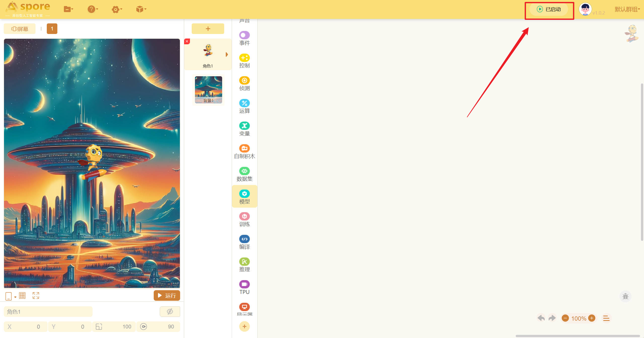The height and width of the screenshot is (338, 644).
Task: Expand the settings gear dropdown
Action: [x=116, y=9]
